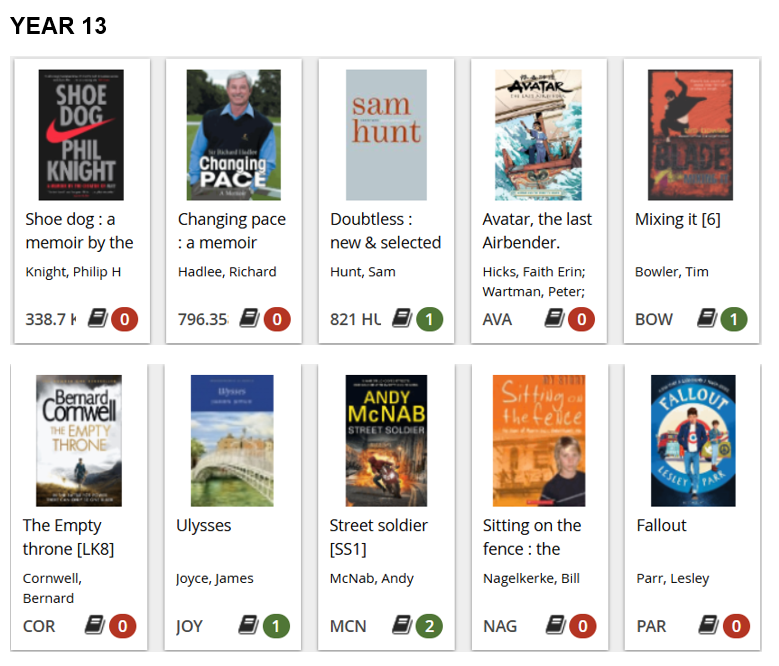Open the Andy McNab Street Soldier cover
This screenshot has height=666, width=779.
[x=386, y=441]
